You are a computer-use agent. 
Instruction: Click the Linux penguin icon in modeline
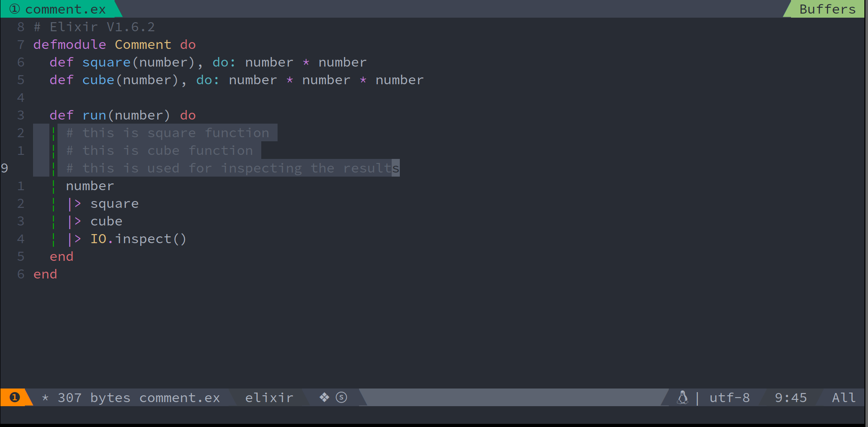pyautogui.click(x=682, y=398)
